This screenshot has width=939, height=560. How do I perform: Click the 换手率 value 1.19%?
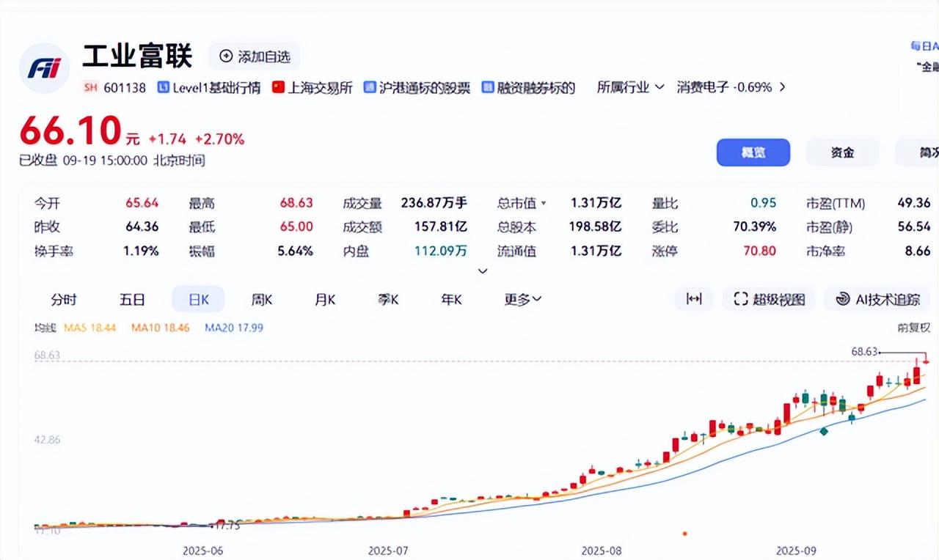coord(141,251)
